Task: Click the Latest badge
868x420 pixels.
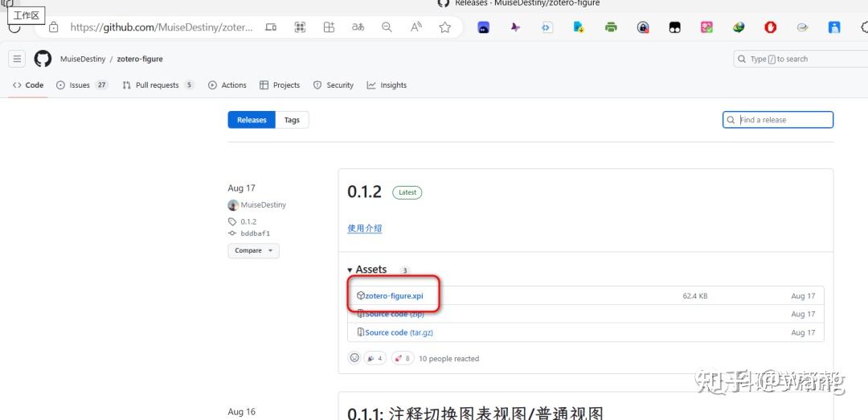Action: [x=407, y=192]
